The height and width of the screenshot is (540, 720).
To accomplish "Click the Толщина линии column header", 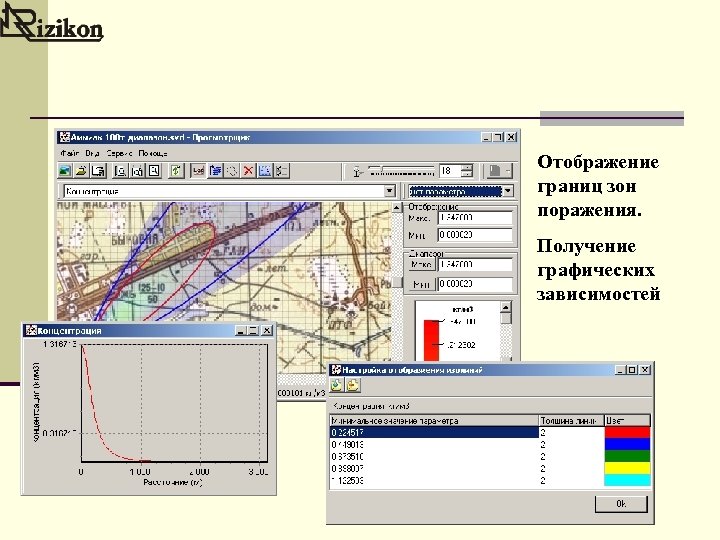I will pos(571,420).
